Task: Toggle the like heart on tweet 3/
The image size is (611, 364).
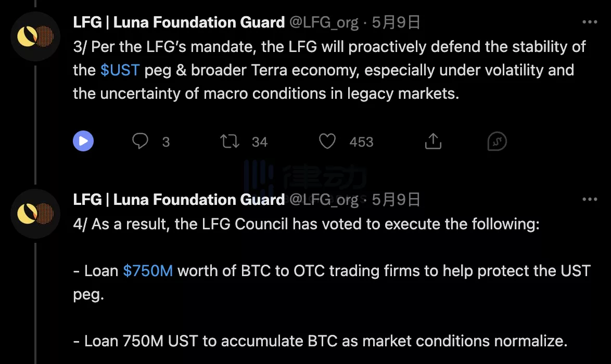Action: pos(327,141)
